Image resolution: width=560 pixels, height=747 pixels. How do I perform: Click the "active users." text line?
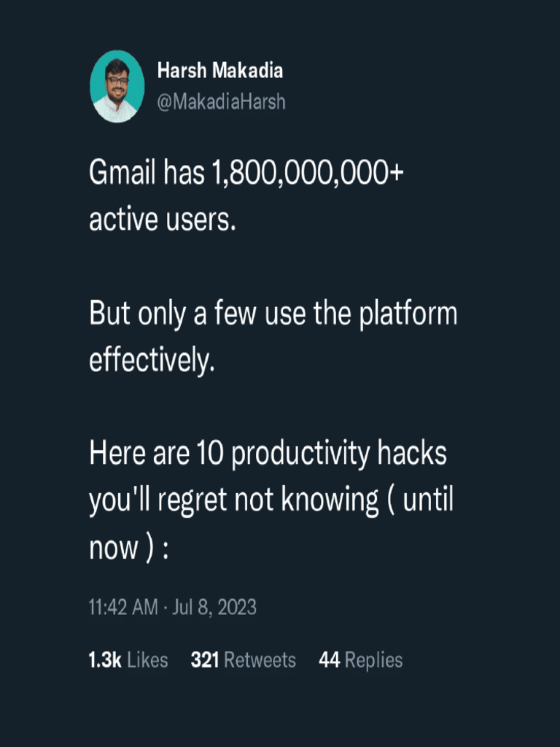coord(163,220)
